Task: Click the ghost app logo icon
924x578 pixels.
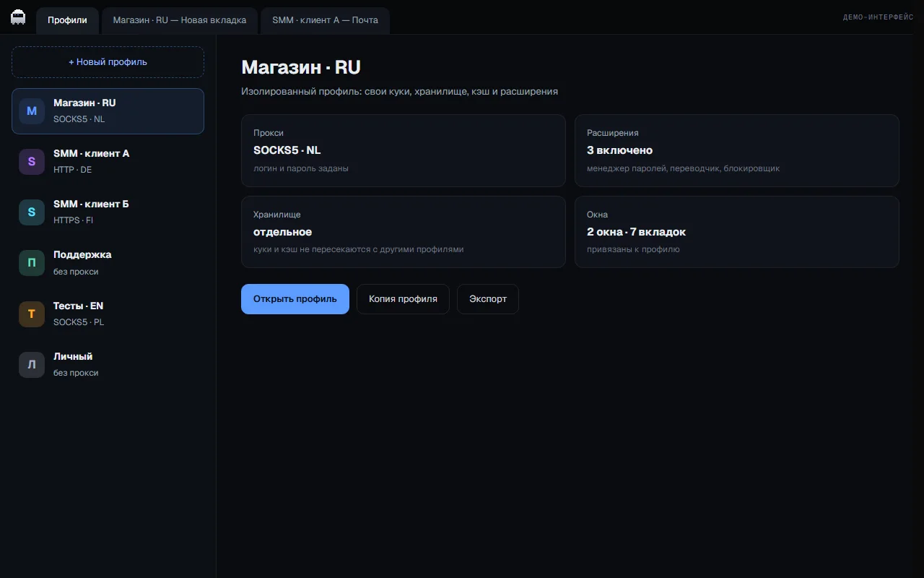Action: pyautogui.click(x=18, y=17)
